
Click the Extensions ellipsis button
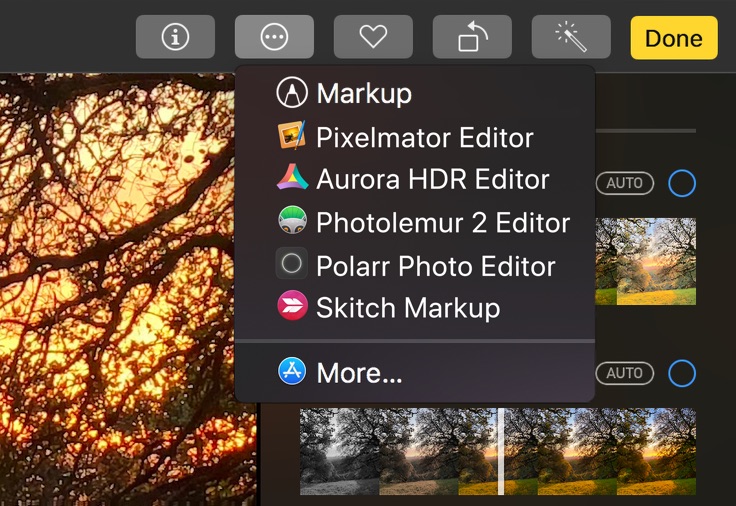[x=274, y=37]
